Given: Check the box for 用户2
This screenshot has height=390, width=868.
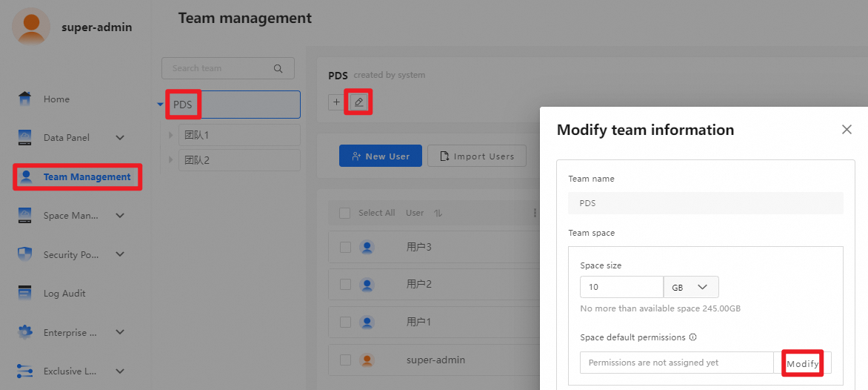Looking at the screenshot, I should (345, 285).
